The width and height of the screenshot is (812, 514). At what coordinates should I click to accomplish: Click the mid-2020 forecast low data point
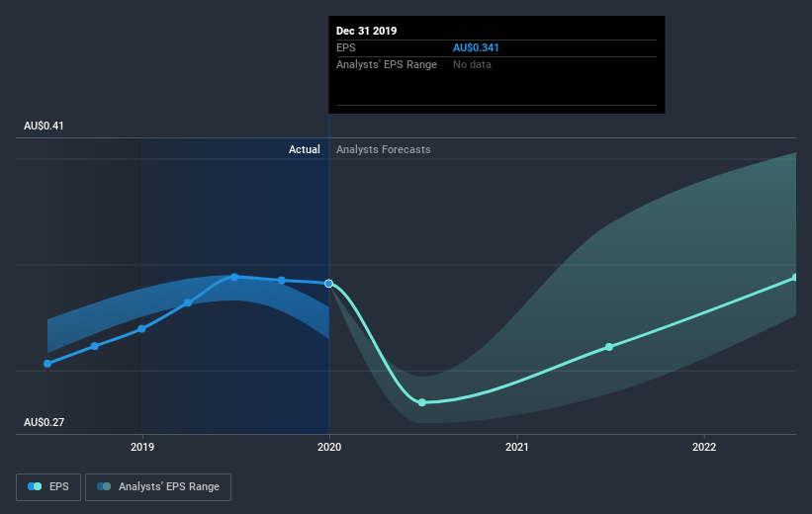tap(422, 402)
